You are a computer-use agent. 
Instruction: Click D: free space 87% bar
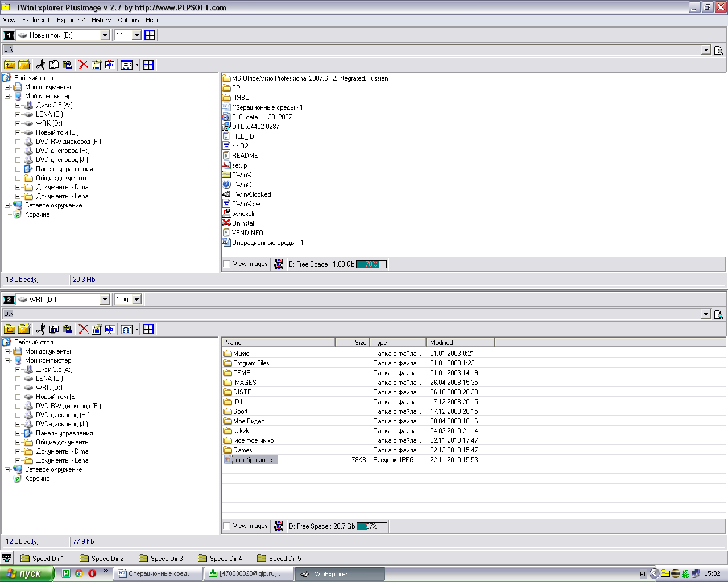coord(372,526)
